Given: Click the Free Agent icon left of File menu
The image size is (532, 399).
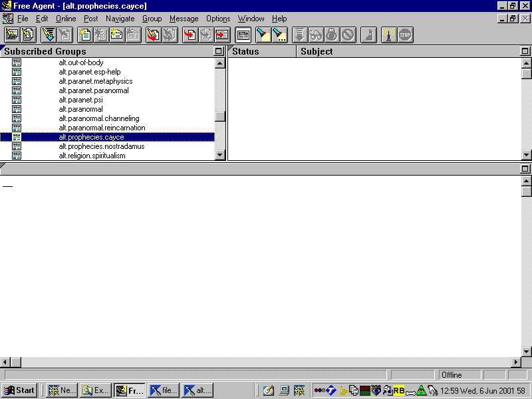Looking at the screenshot, I should coord(7,19).
